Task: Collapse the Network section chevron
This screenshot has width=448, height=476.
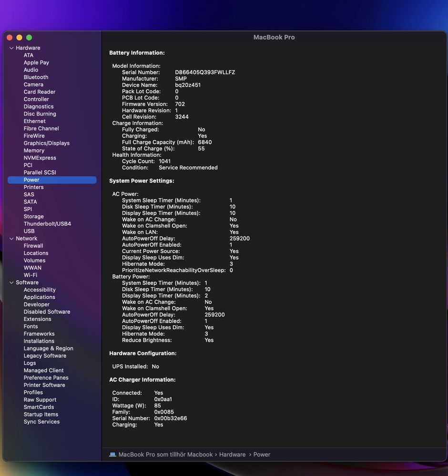Action: (x=11, y=239)
